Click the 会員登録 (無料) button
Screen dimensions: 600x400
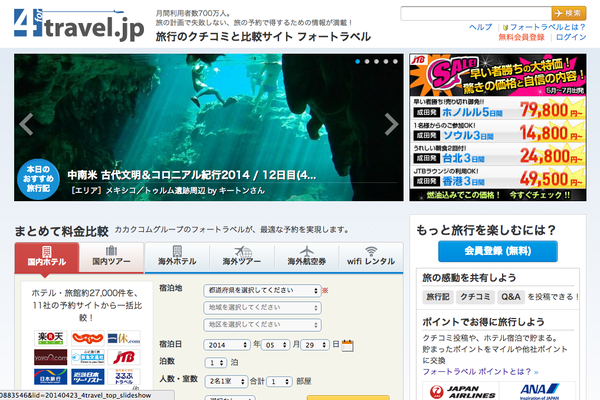pyautogui.click(x=497, y=251)
